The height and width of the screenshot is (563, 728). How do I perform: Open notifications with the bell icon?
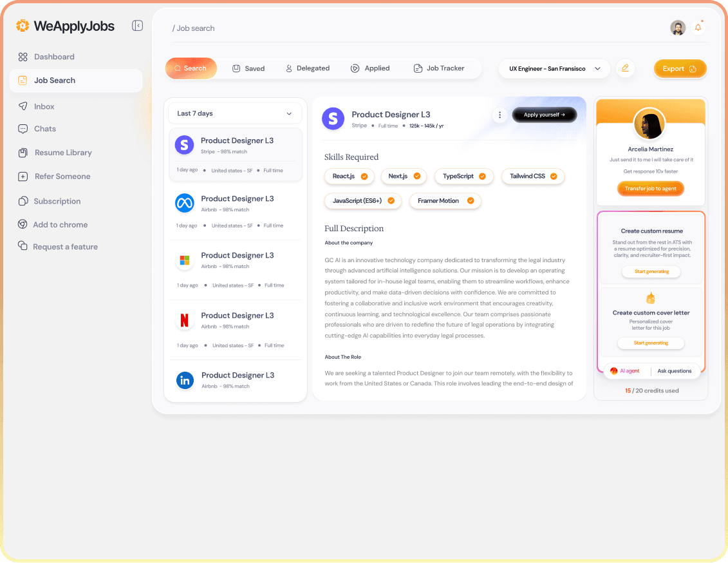pos(698,28)
